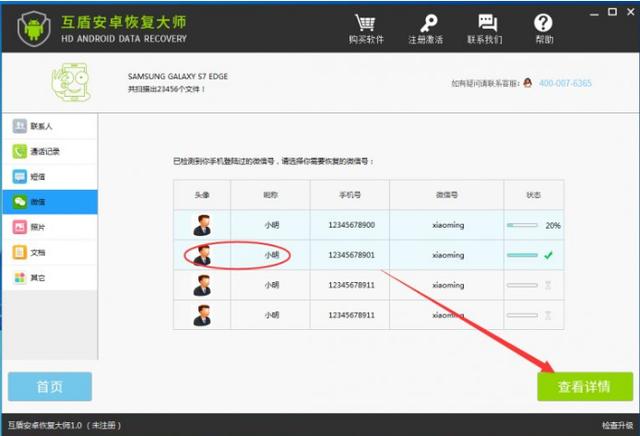Go to the 短信 label in the sidebar
This screenshot has height=436, width=640.
click(38, 177)
